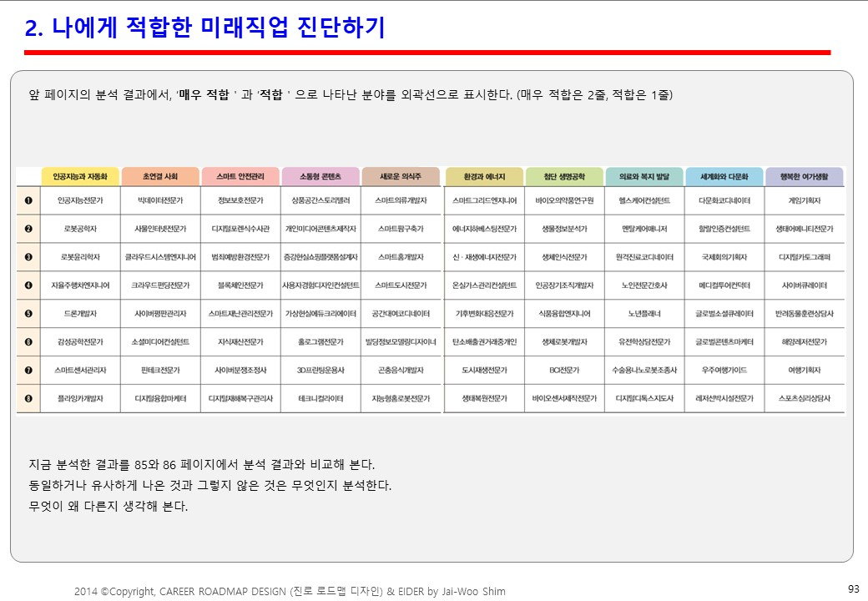Image resolution: width=868 pixels, height=601 pixels.
Task: Pick the '디지털포렌식수사관' cell
Action: (240, 229)
